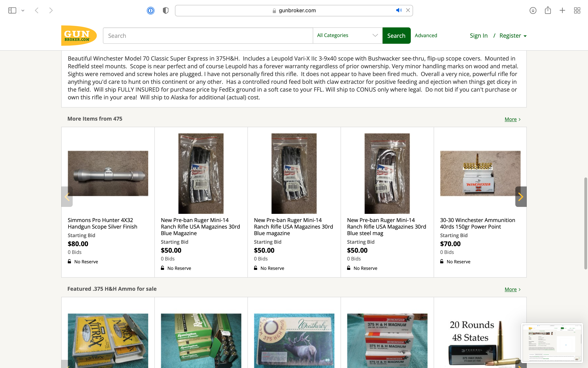This screenshot has width=588, height=368.
Task: Click No Reserve lock icon on Blue Magazine
Action: coord(163,268)
